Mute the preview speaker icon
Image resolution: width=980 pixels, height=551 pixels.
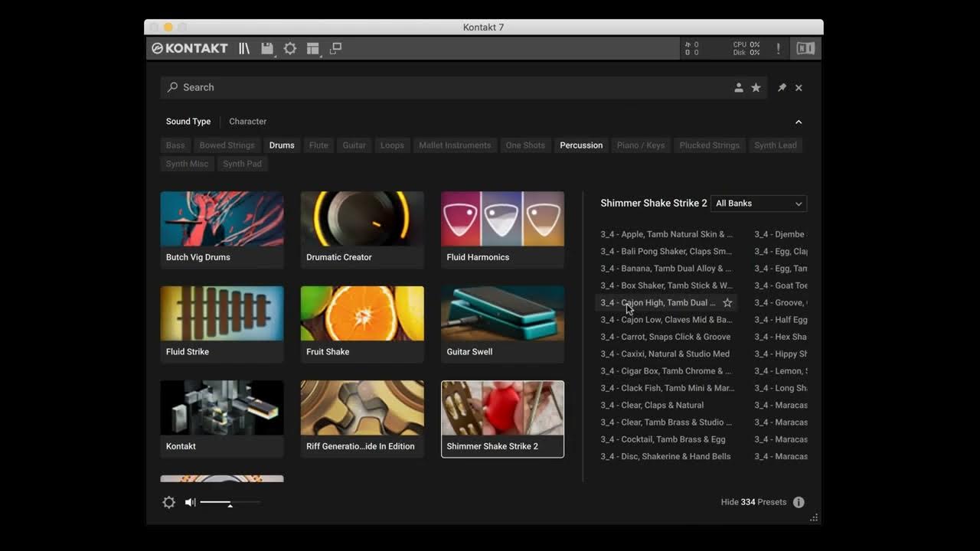[190, 502]
